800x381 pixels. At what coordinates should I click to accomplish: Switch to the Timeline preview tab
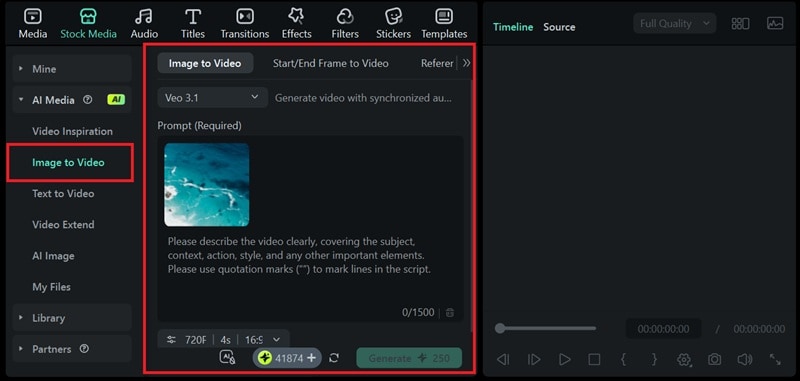pyautogui.click(x=513, y=27)
